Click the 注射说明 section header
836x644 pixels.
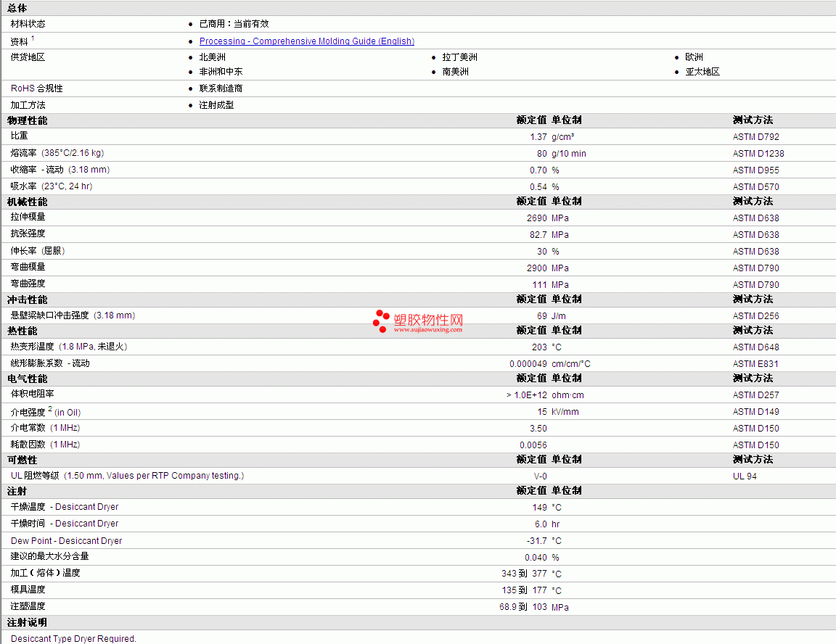point(27,622)
